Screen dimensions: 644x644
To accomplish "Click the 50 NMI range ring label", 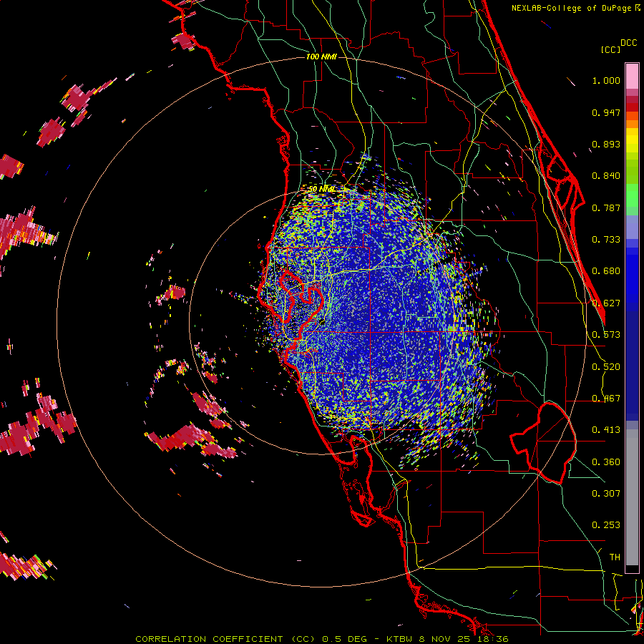I will click(321, 189).
